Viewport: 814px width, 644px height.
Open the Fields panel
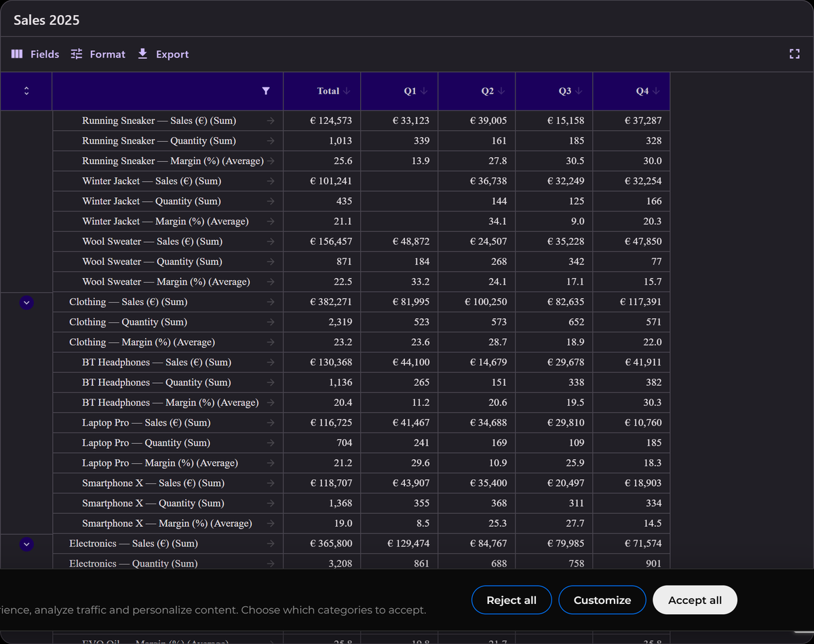pos(35,54)
